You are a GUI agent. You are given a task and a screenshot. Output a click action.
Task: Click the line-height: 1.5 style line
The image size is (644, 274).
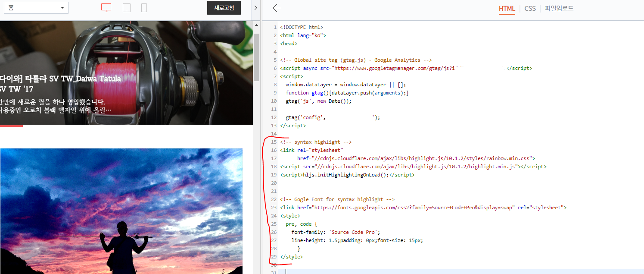(x=357, y=240)
